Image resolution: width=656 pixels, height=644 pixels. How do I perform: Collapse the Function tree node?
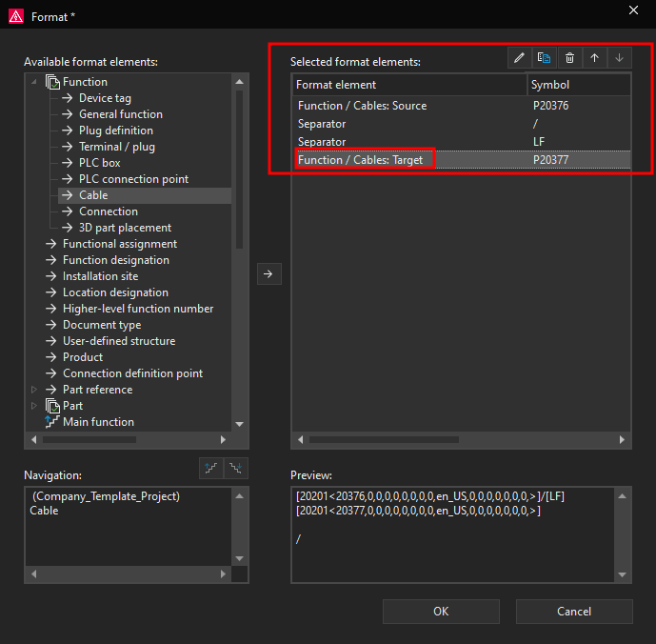[34, 82]
